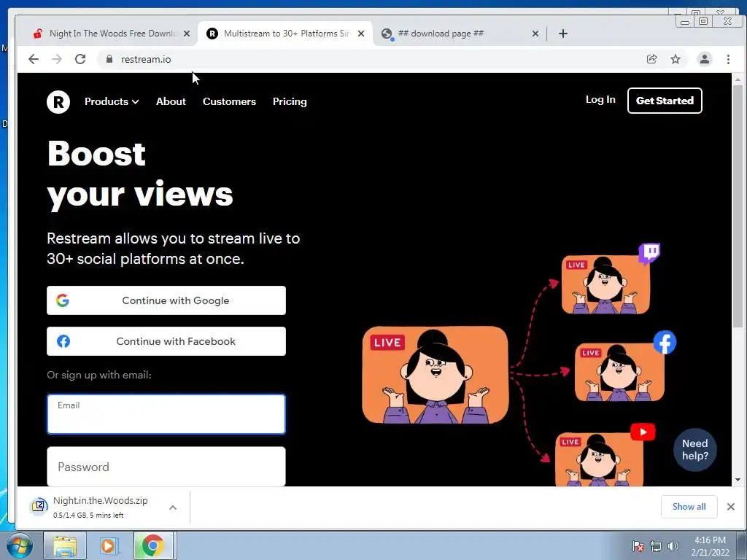Expand the Products dropdown menu
747x560 pixels.
(112, 101)
